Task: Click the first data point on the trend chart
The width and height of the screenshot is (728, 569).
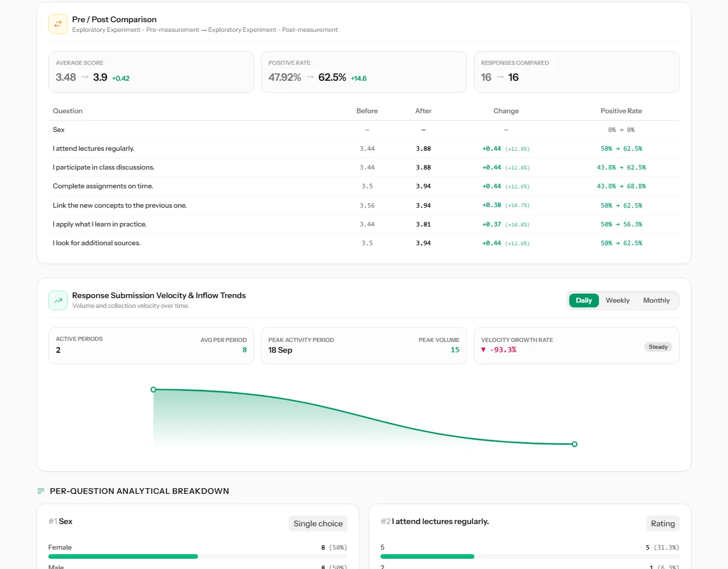Action: (154, 390)
